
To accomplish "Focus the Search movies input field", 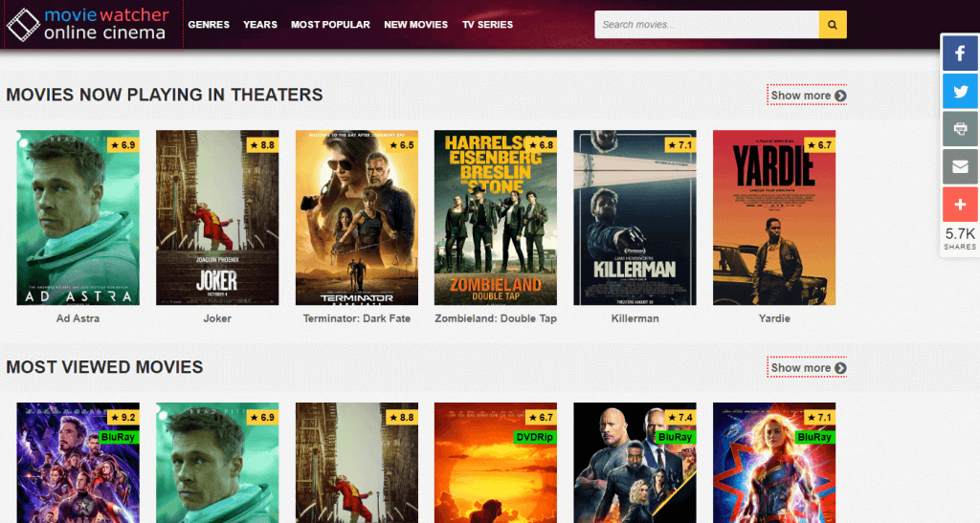I will click(x=707, y=24).
